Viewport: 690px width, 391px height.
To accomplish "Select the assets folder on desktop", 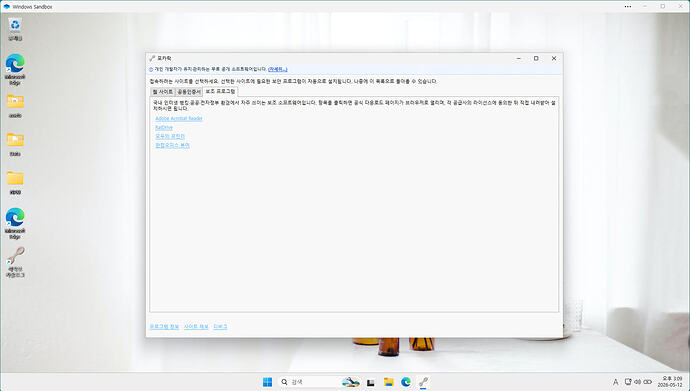I will [15, 106].
